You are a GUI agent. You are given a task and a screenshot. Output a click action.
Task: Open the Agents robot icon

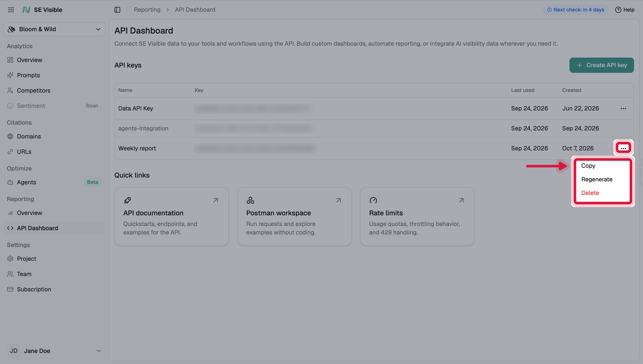coord(10,182)
